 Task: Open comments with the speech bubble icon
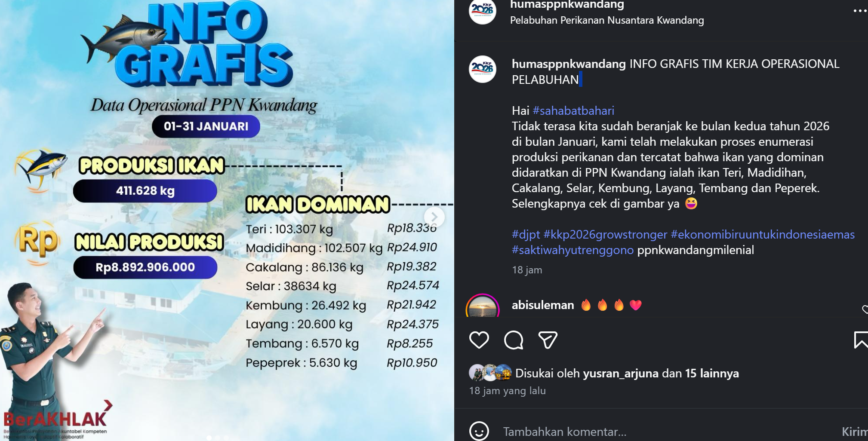514,340
